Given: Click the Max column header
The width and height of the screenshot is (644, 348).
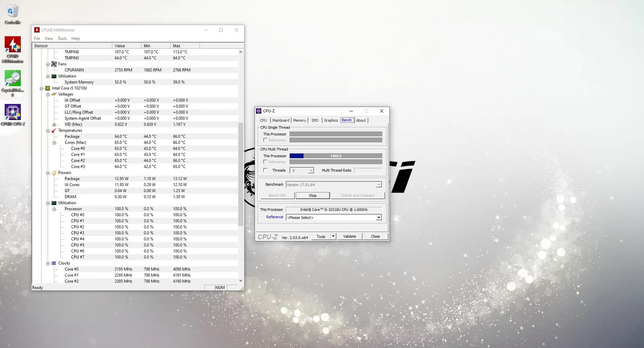Looking at the screenshot, I should point(185,46).
